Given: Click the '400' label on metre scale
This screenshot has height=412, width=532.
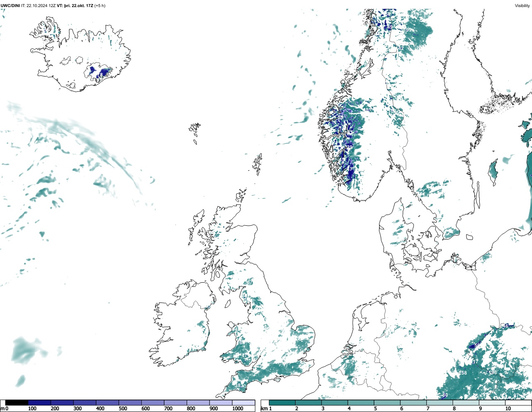Looking at the screenshot, I should (100, 409).
